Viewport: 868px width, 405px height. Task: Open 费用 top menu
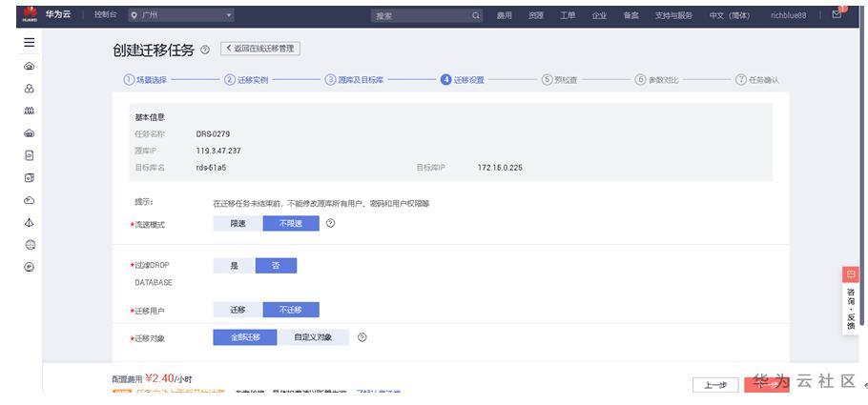point(505,15)
